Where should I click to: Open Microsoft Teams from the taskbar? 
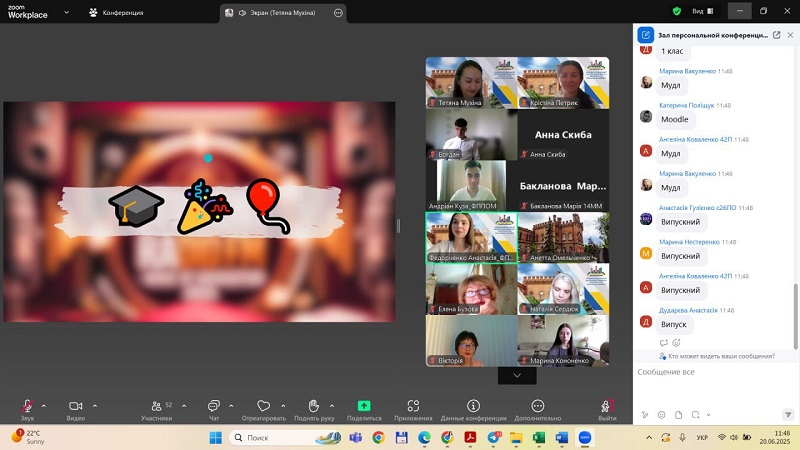pyautogui.click(x=356, y=438)
